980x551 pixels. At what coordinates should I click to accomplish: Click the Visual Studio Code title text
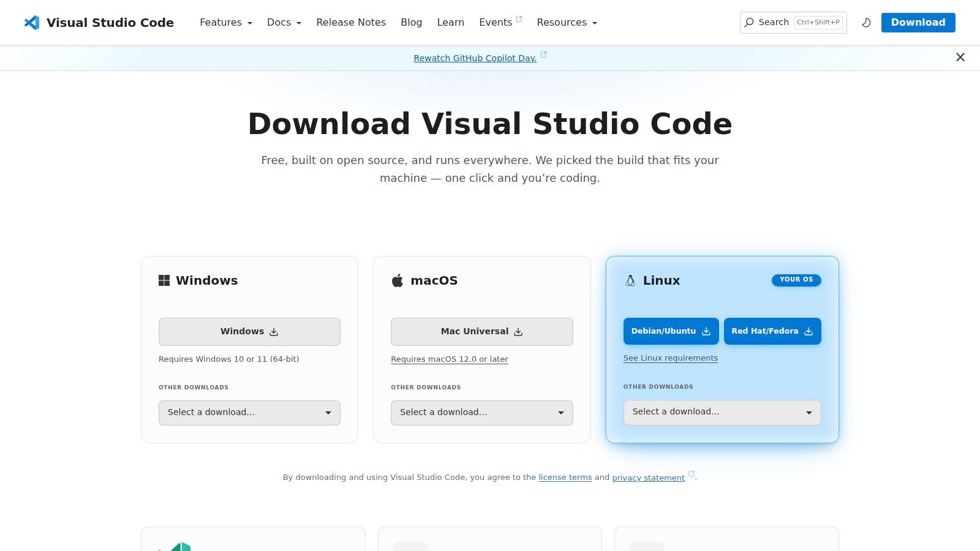[x=110, y=23]
